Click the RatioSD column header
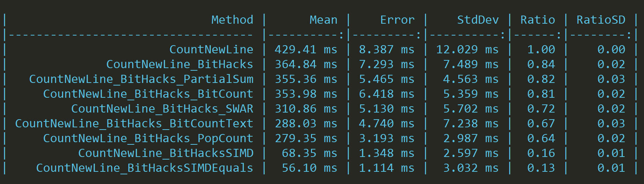Screen dimensions: 644x184 point(601,20)
